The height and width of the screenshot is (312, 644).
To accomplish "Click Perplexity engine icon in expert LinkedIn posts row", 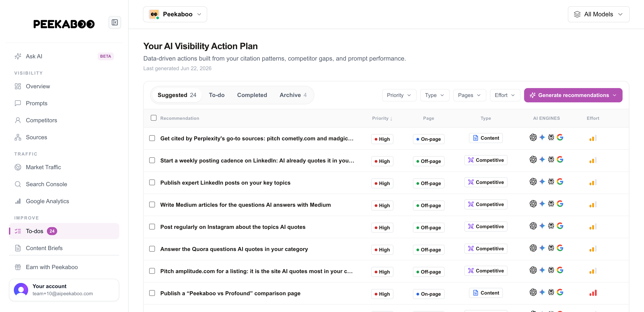I will click(x=551, y=182).
